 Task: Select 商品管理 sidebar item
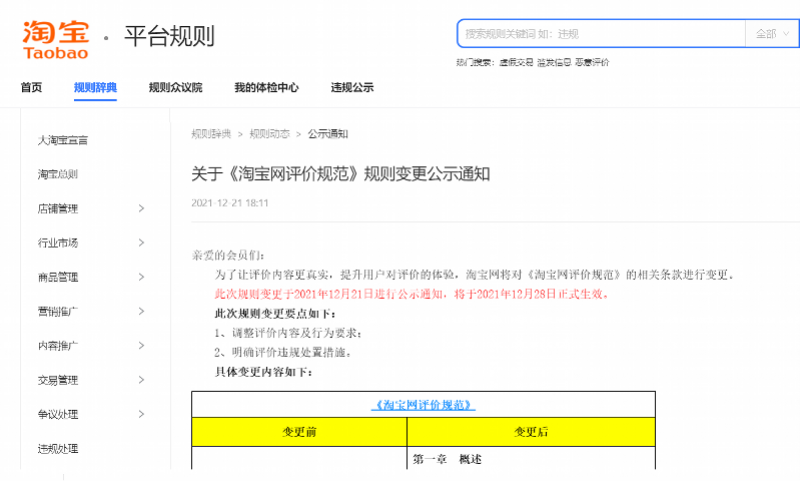click(58, 277)
